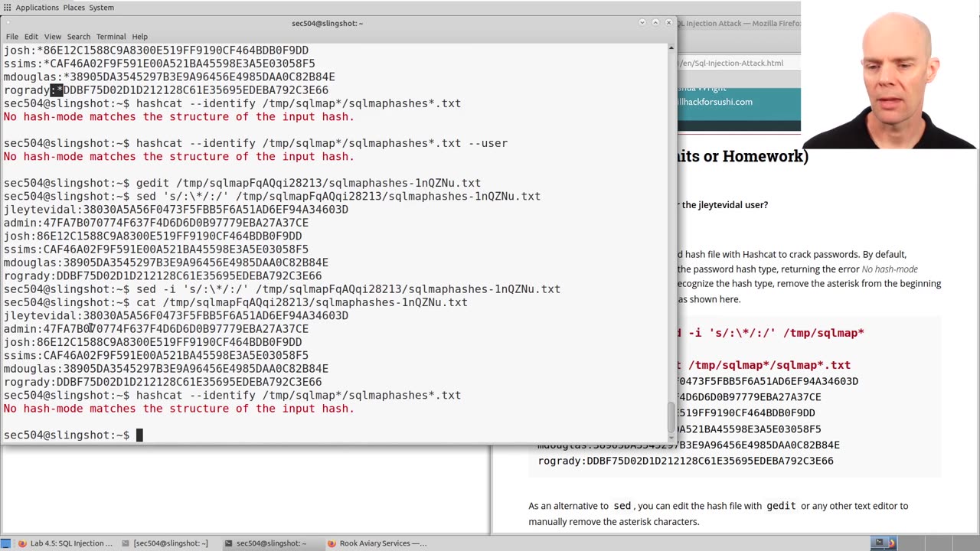Screen dimensions: 980x551
Task: Click the terminal workspace thumbnail in bottom panel
Action: click(879, 543)
